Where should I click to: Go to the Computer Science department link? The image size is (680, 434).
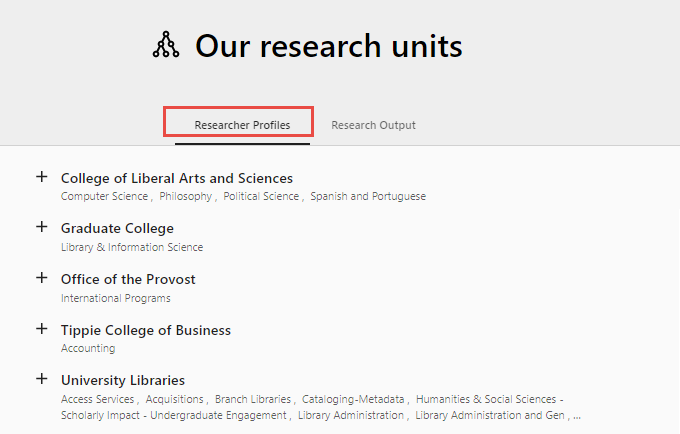[104, 197]
